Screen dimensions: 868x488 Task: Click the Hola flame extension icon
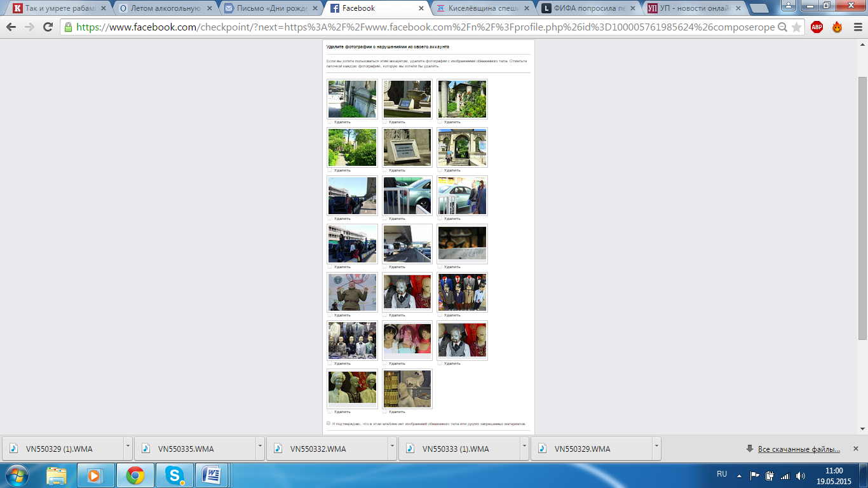[x=837, y=27]
